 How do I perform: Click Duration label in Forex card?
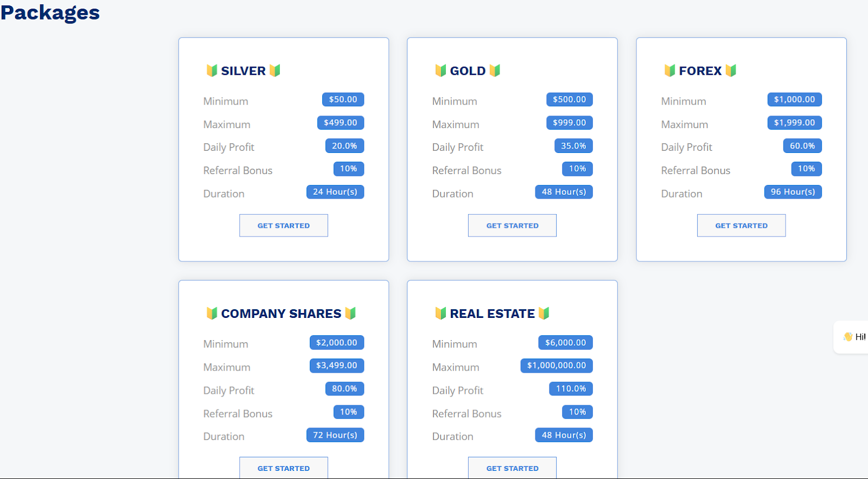point(682,194)
